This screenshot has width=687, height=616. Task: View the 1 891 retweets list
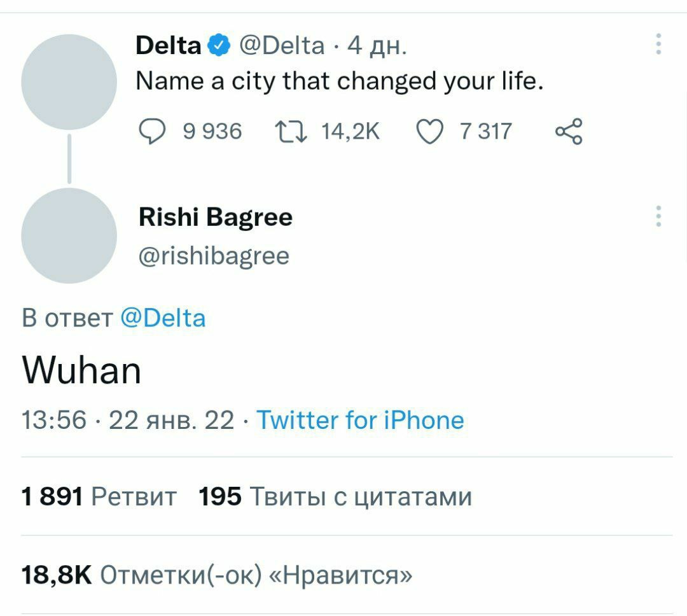click(99, 496)
